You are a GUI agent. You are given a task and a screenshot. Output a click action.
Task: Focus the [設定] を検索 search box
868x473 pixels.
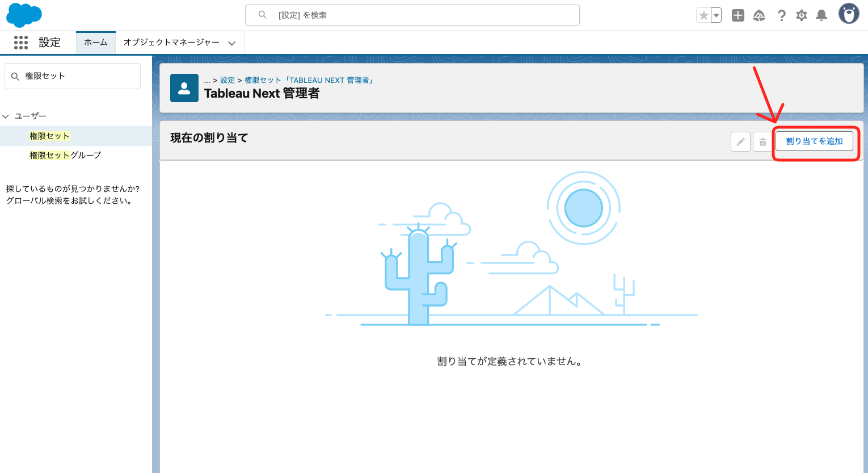click(412, 15)
